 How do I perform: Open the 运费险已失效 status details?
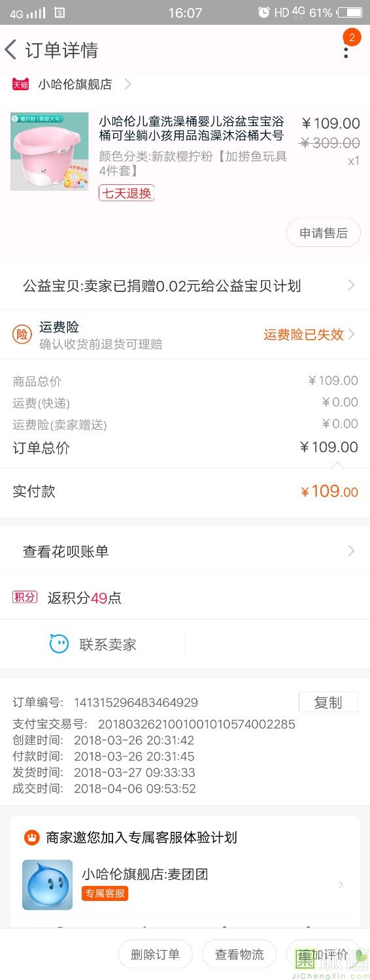click(303, 335)
